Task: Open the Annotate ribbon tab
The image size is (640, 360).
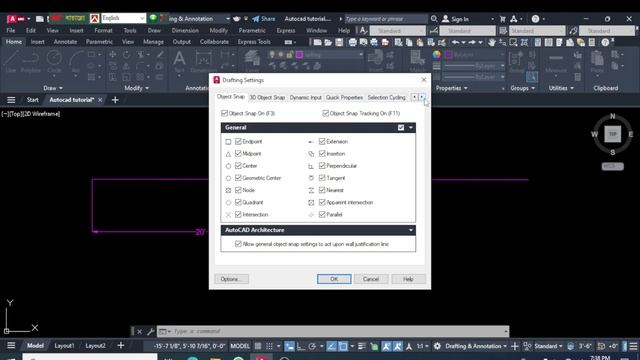Action: point(65,42)
